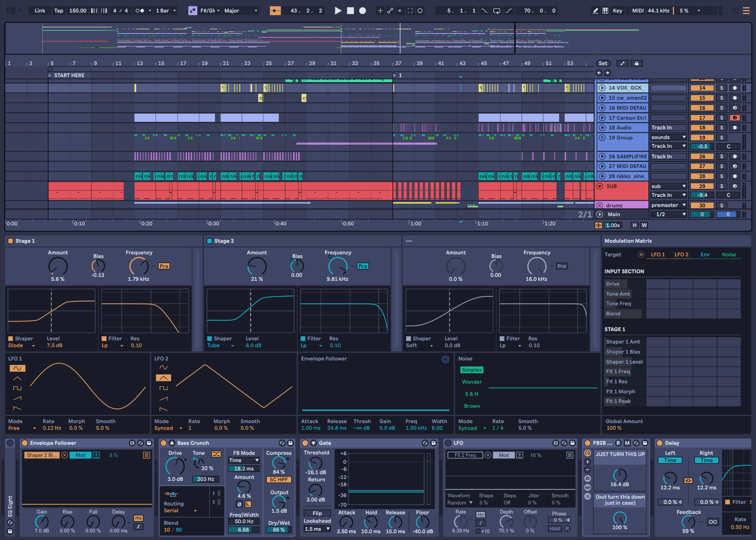Choose Wander noise type
This screenshot has width=756, height=540.
point(472,382)
